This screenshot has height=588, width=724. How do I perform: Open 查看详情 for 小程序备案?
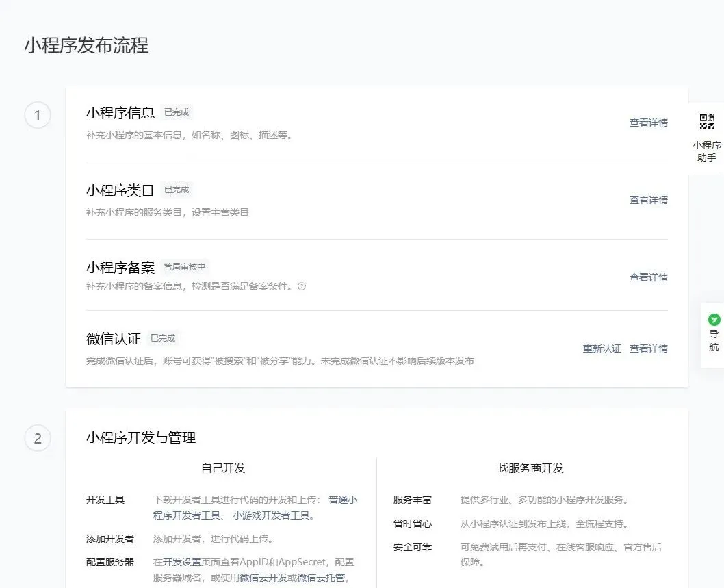[648, 277]
